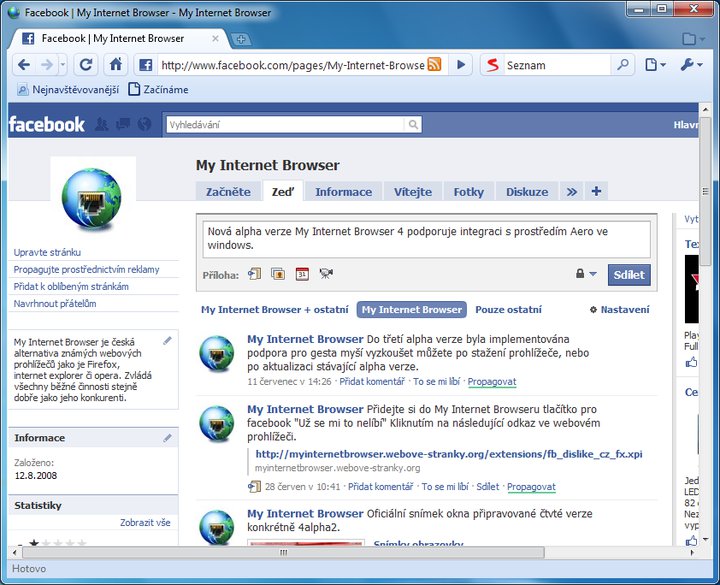Click the magnifier in Seznam search box
This screenshot has height=585, width=720.
(x=623, y=64)
